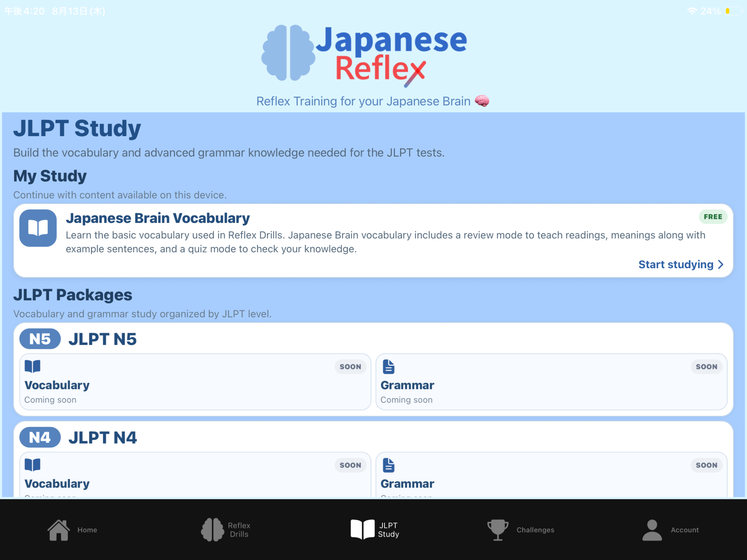Open the Challenges trophy icon

pos(498,530)
